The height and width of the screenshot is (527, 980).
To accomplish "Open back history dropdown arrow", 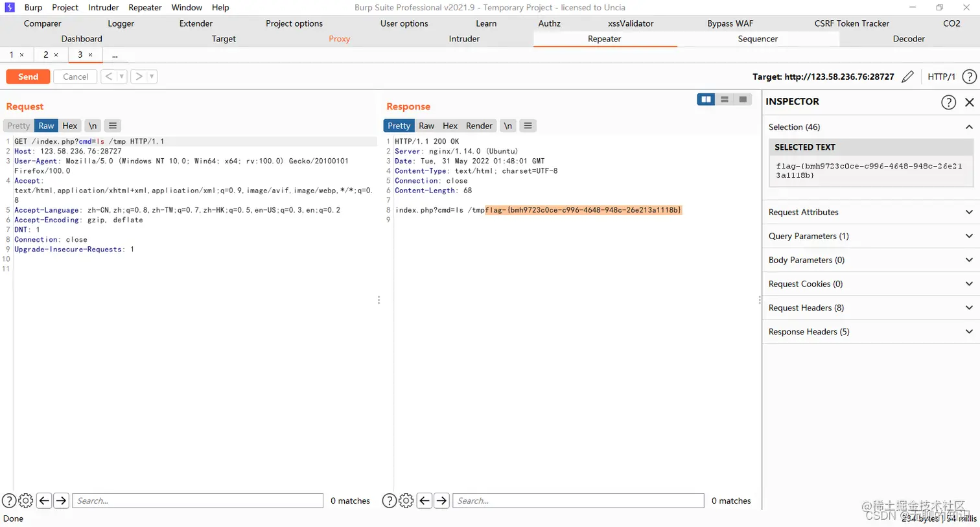I will pyautogui.click(x=121, y=76).
